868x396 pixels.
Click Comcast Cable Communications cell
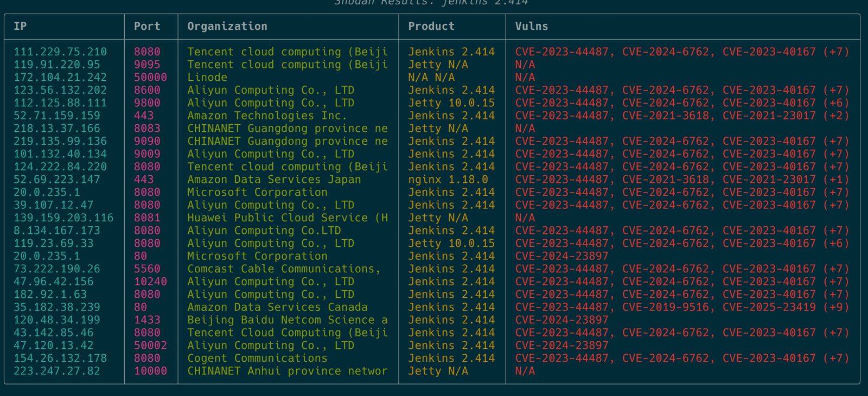(284, 269)
